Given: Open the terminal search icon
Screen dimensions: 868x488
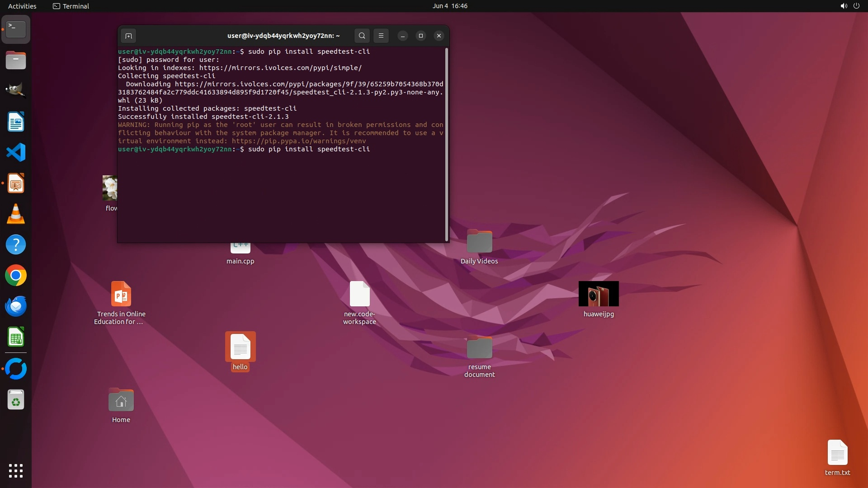Looking at the screenshot, I should click(362, 36).
